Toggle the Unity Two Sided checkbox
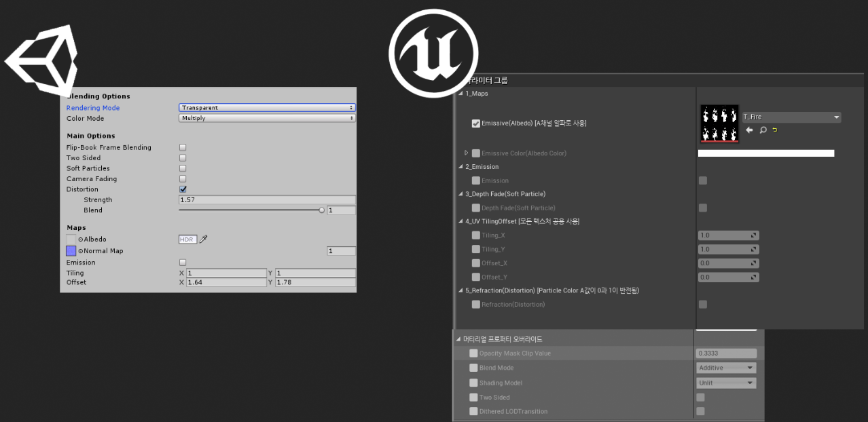This screenshot has width=868, height=422. pyautogui.click(x=183, y=158)
